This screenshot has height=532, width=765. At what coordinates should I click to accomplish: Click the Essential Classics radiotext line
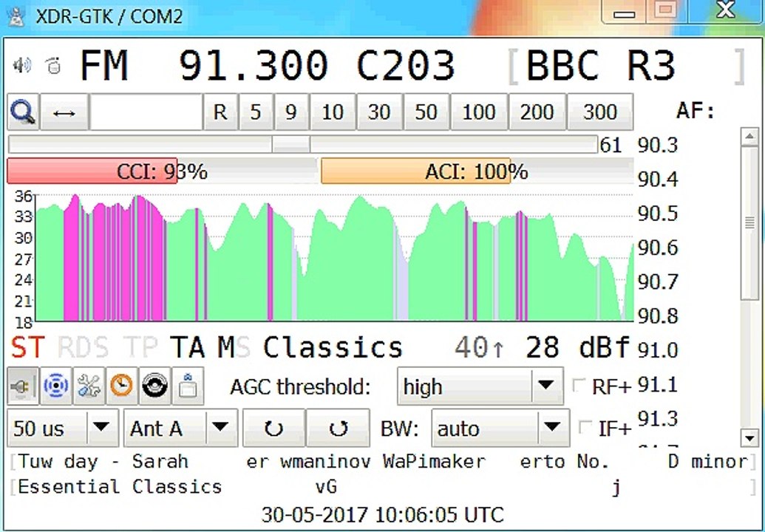tap(120, 486)
